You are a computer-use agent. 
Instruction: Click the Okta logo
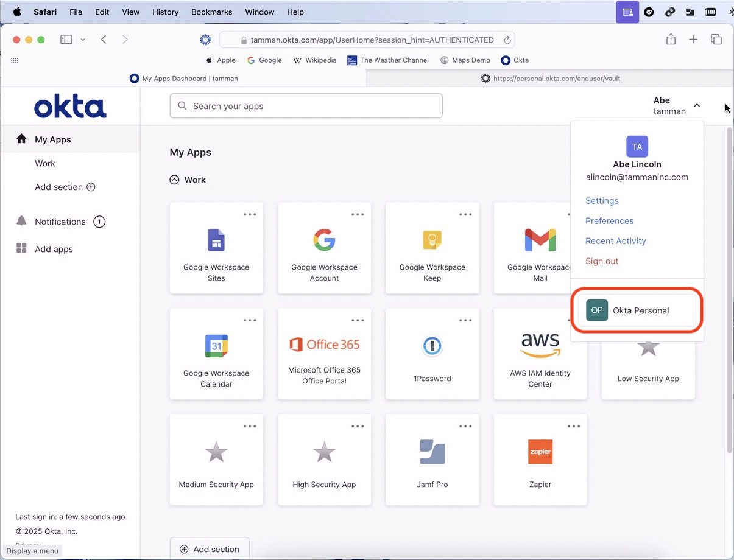[x=70, y=107]
